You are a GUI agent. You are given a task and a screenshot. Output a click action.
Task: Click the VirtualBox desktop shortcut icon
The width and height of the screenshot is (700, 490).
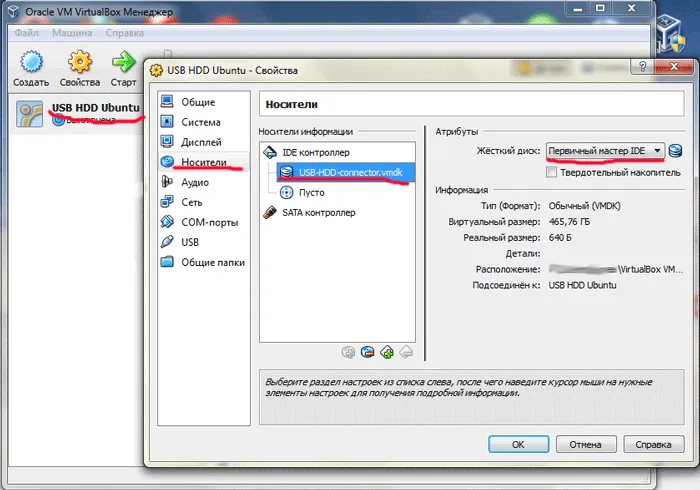tap(671, 33)
